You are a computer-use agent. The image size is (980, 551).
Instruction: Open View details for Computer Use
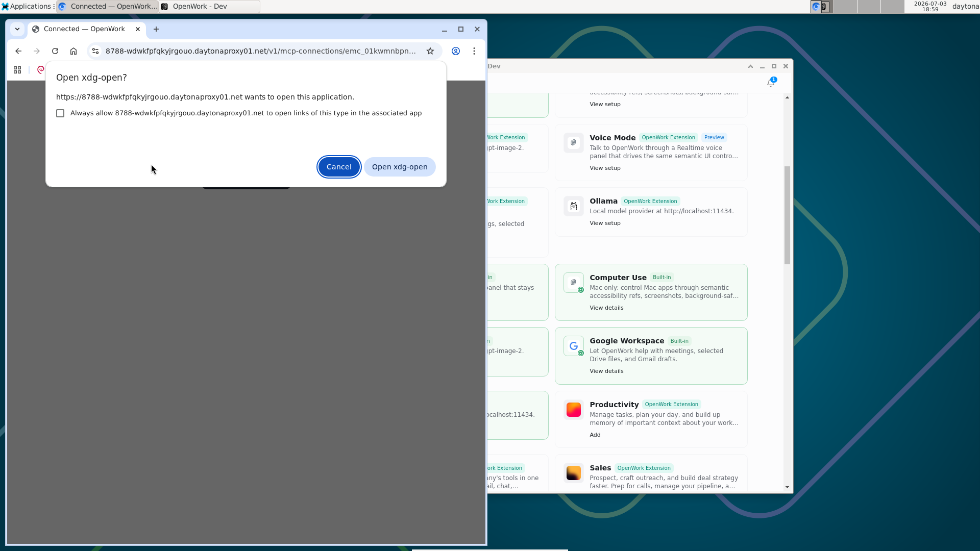(x=606, y=308)
